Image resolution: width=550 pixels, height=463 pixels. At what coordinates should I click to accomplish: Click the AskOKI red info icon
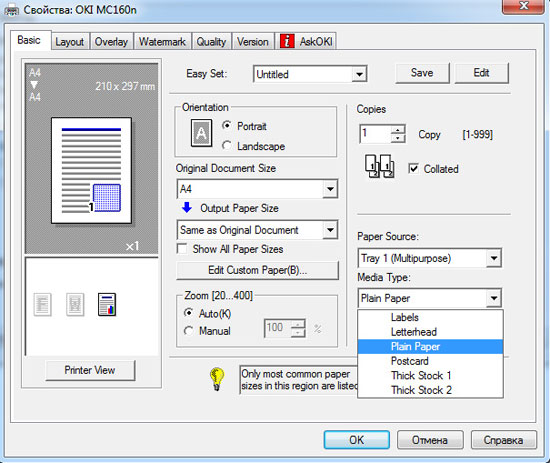click(287, 41)
